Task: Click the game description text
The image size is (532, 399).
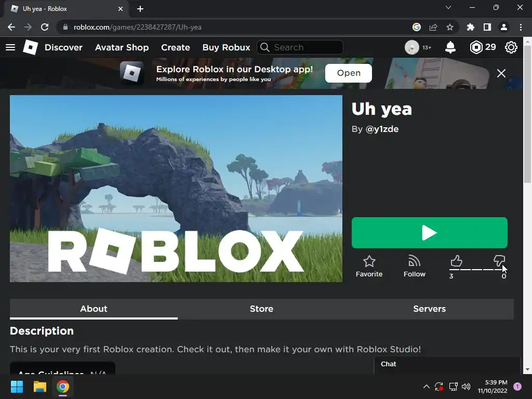Action: (x=216, y=349)
